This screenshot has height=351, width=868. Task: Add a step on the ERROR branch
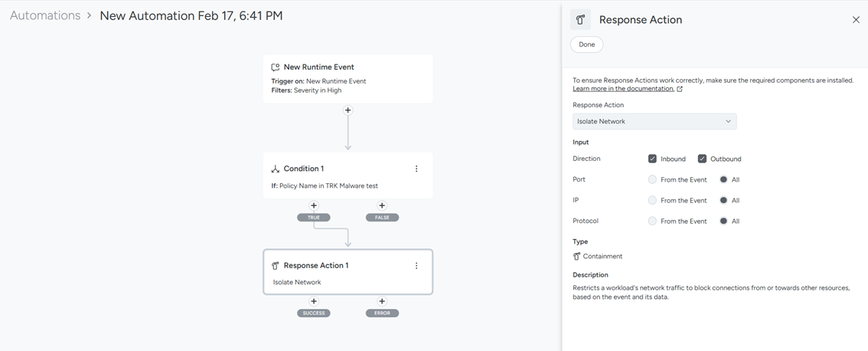point(382,301)
